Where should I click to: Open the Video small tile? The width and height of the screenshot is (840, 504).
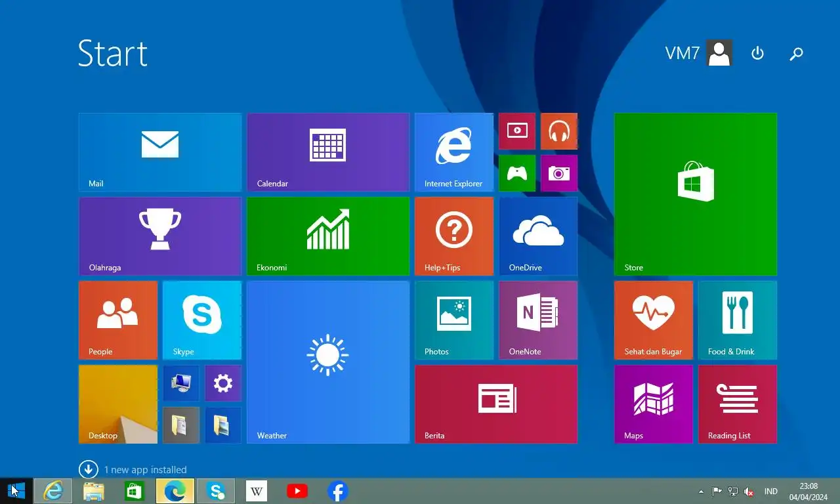pyautogui.click(x=517, y=131)
